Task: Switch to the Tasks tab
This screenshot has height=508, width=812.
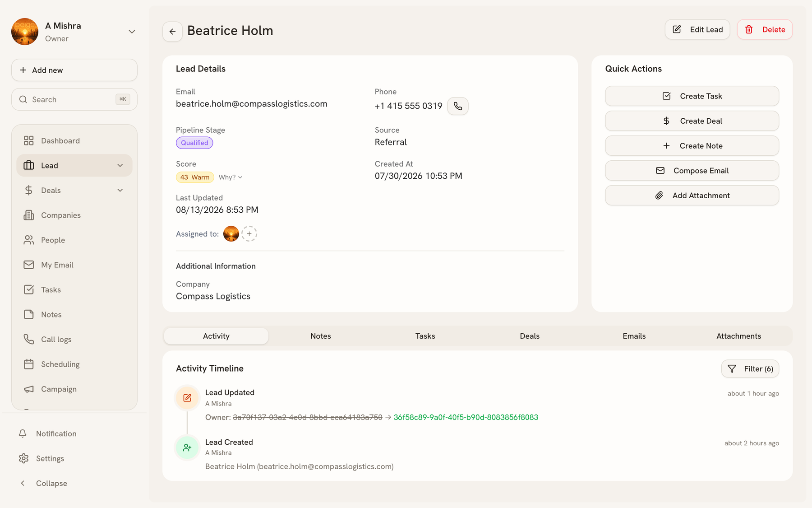Action: pos(425,336)
